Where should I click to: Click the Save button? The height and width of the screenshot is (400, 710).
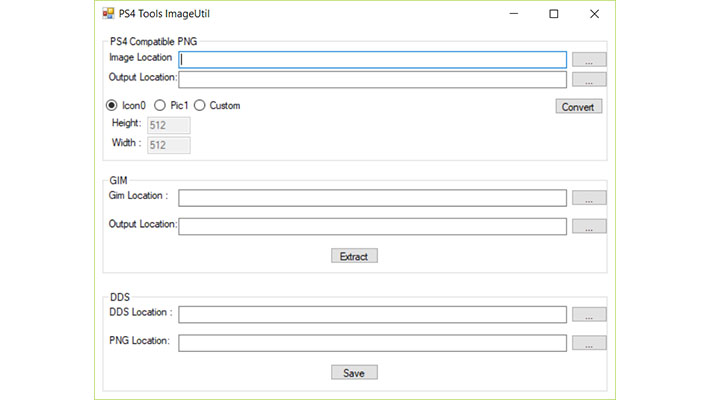[x=354, y=372]
